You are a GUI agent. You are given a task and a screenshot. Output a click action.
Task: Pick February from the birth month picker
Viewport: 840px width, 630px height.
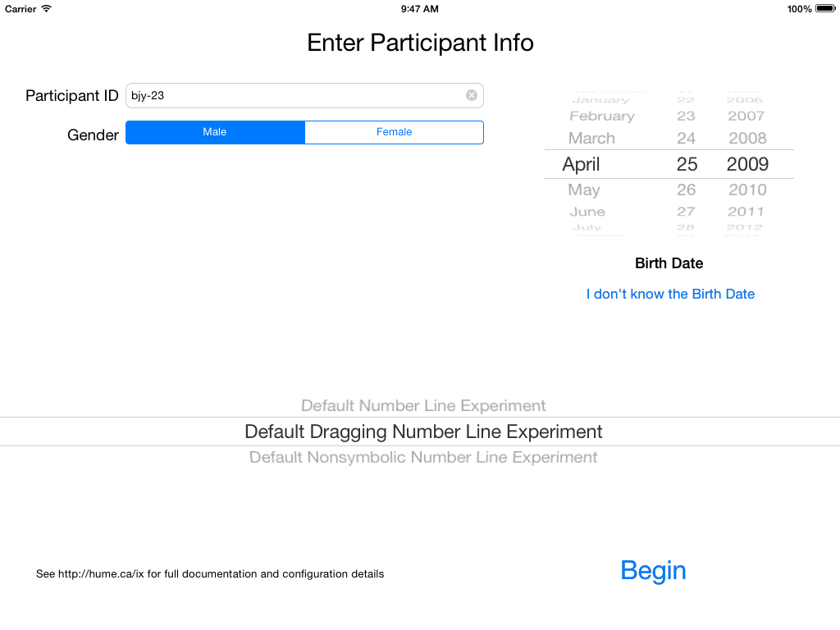pyautogui.click(x=602, y=116)
